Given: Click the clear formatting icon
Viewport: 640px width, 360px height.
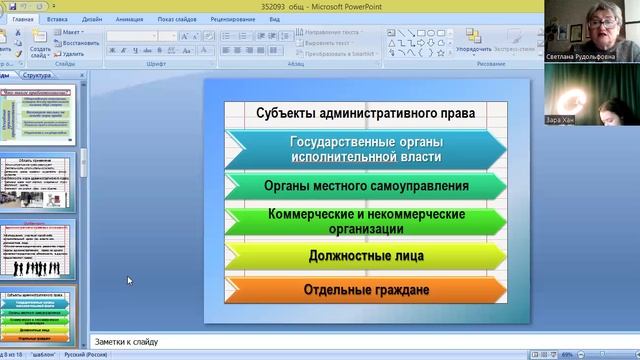Looking at the screenshot, I should pyautogui.click(x=209, y=37).
